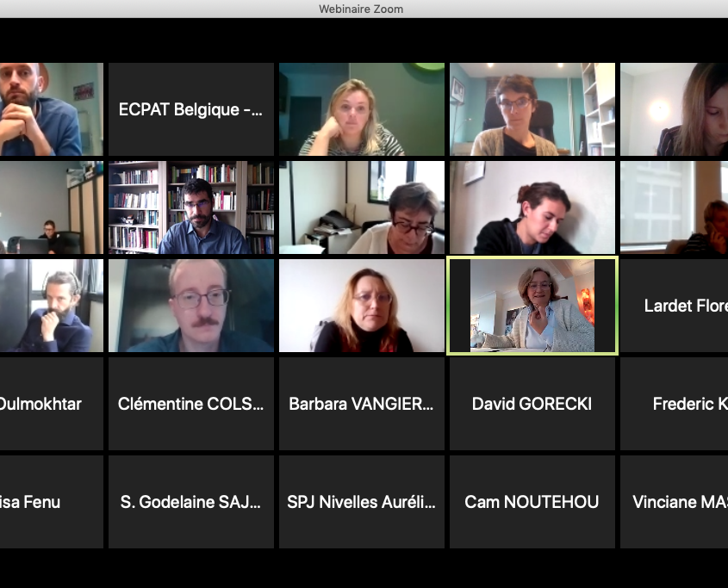Select video of woman in black turtleneck
Screen dimensions: 728x588
click(x=362, y=306)
